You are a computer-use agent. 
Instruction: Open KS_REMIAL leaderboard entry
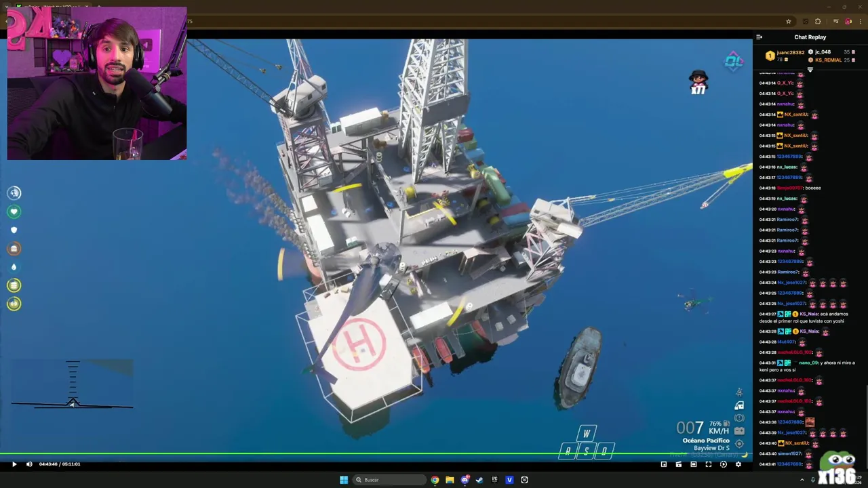pyautogui.click(x=830, y=60)
